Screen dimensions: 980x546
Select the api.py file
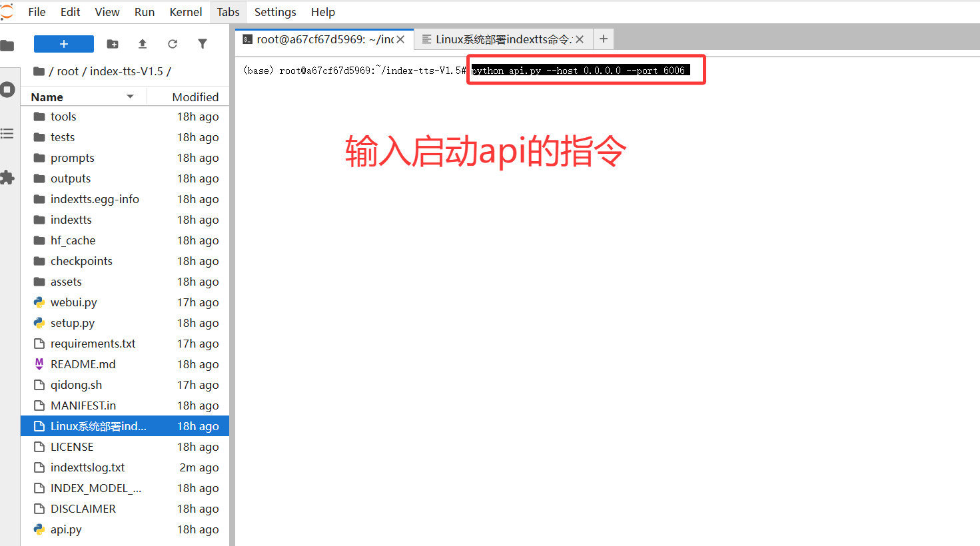coord(66,529)
